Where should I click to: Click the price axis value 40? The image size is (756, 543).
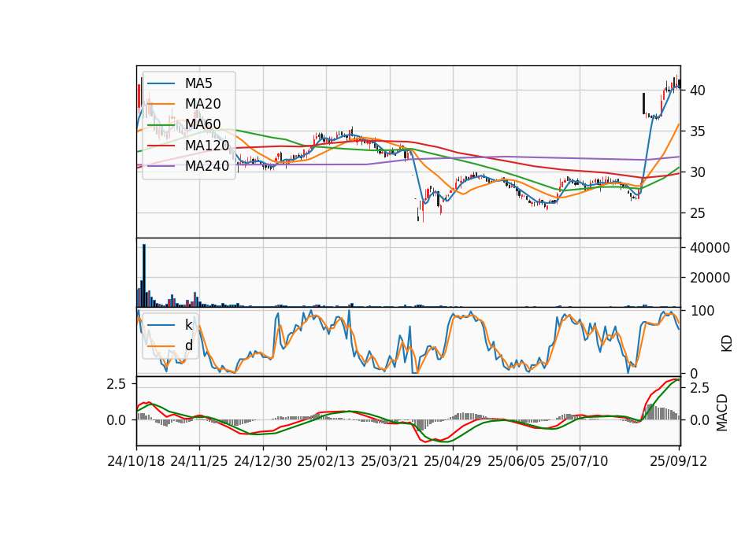697,90
